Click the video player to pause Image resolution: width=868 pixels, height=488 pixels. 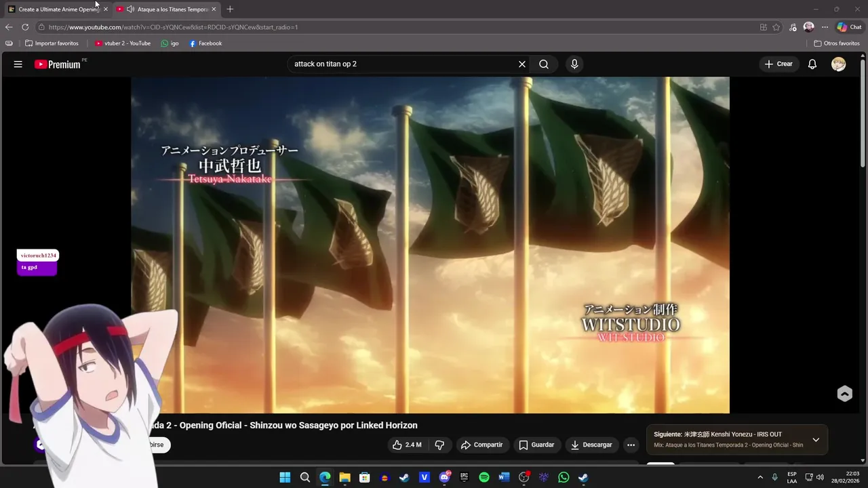[430, 245]
